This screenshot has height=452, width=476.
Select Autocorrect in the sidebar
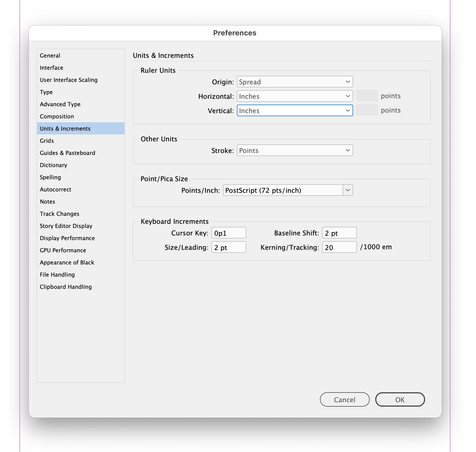(81, 189)
